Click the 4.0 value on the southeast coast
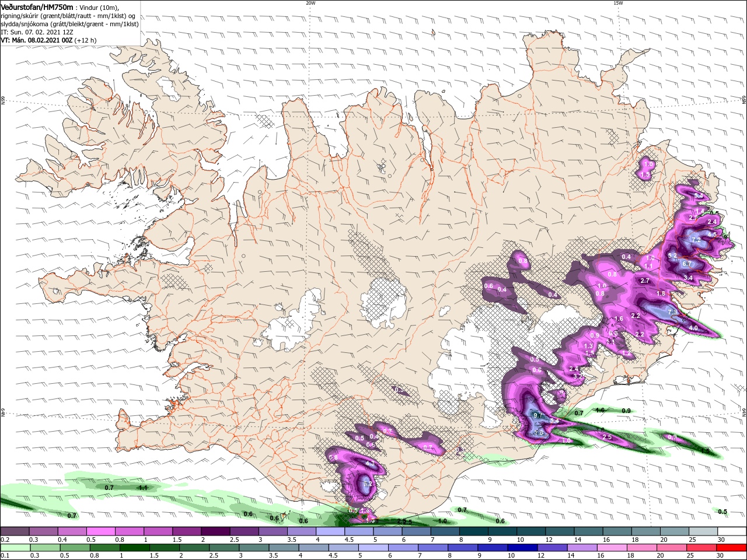This screenshot has width=747, height=560. (693, 328)
